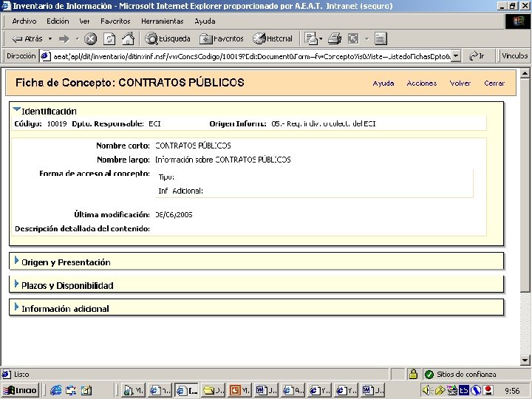Click the Sitios de confianza zone indicator
The image size is (532, 399).
461,374
